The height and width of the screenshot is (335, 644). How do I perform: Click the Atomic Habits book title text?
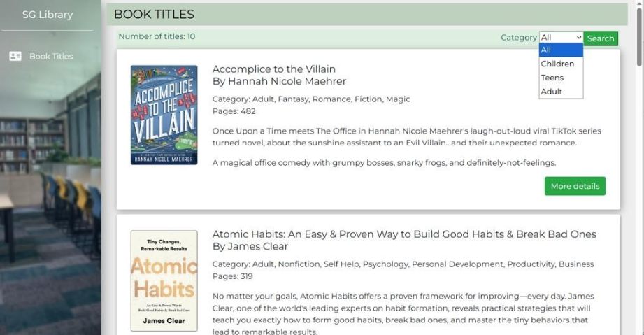(x=404, y=234)
